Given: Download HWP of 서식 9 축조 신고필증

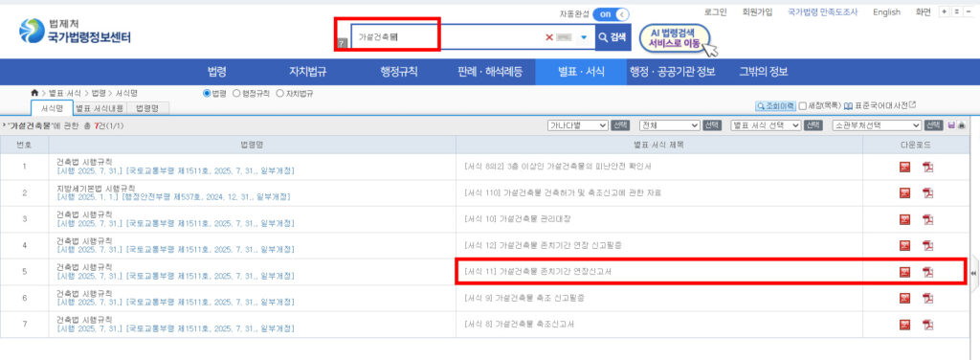Looking at the screenshot, I should 905,298.
